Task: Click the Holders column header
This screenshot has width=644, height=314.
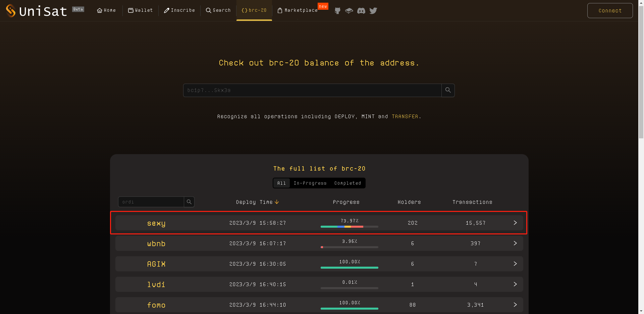Action: coord(409,202)
